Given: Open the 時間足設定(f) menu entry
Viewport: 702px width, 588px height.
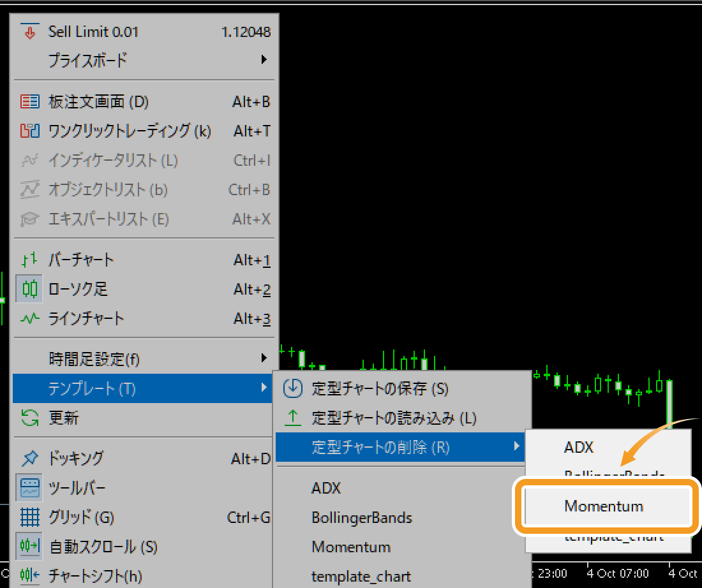Looking at the screenshot, I should coord(143,358).
